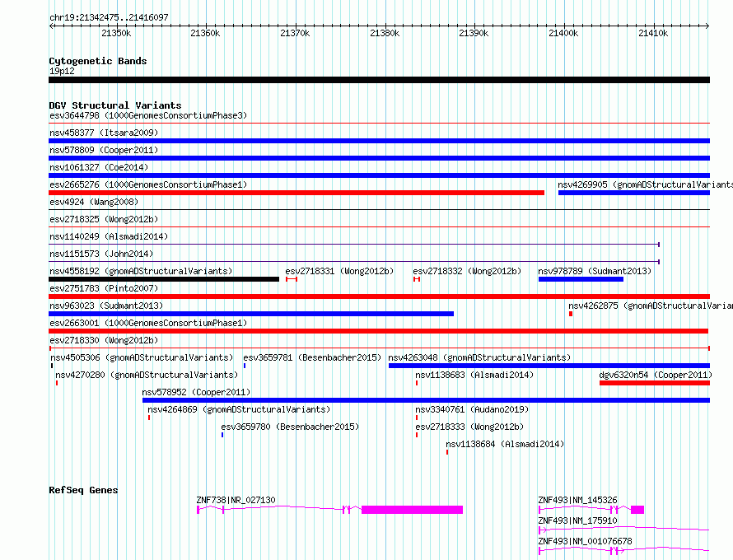
Task: Click the 21400k ruler position
Action: click(x=563, y=33)
